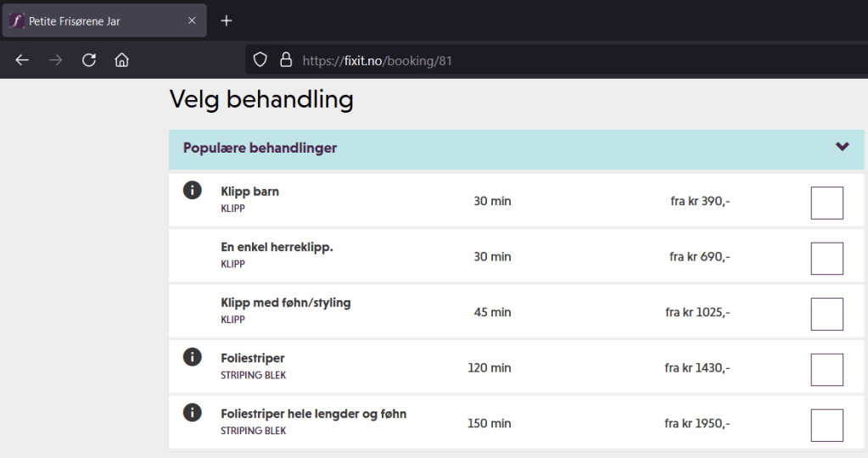Image resolution: width=868 pixels, height=458 pixels.
Task: Collapse Populære behandlinger with chevron
Action: pos(842,147)
